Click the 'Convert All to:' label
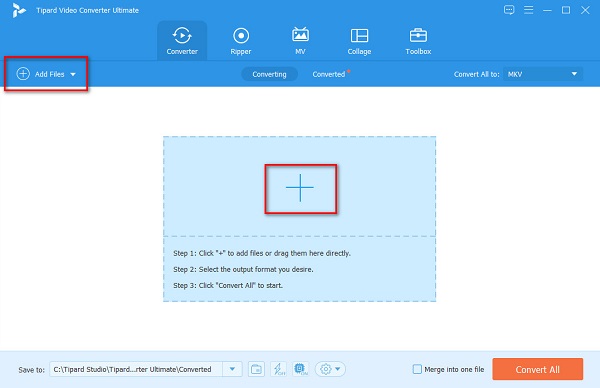Screen dimensions: 600x388 (x=477, y=74)
